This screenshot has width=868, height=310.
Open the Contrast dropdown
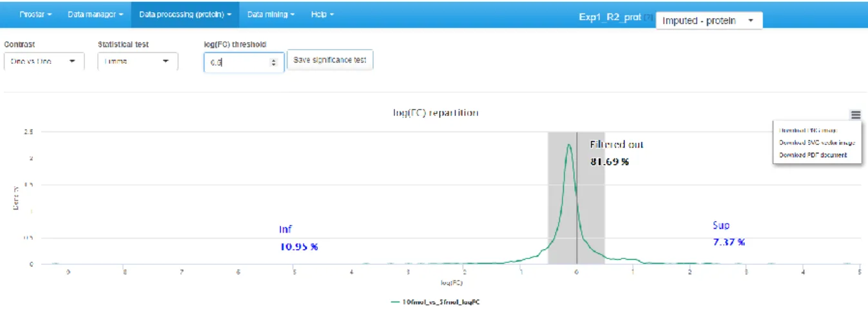(44, 61)
